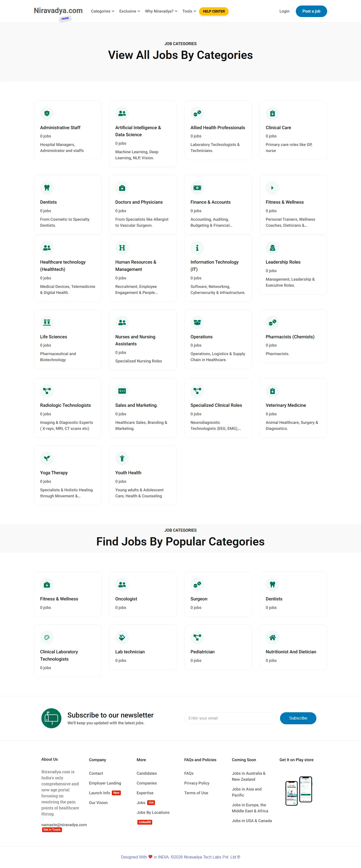The height and width of the screenshot is (868, 361).
Task: Click the newsletter mailbox icon
Action: pos(51,718)
